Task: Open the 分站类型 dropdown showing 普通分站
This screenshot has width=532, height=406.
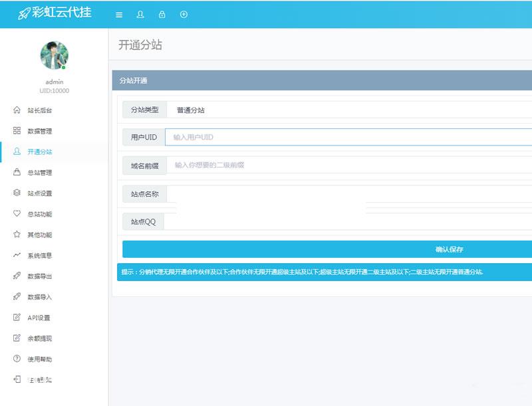Action: [349, 110]
